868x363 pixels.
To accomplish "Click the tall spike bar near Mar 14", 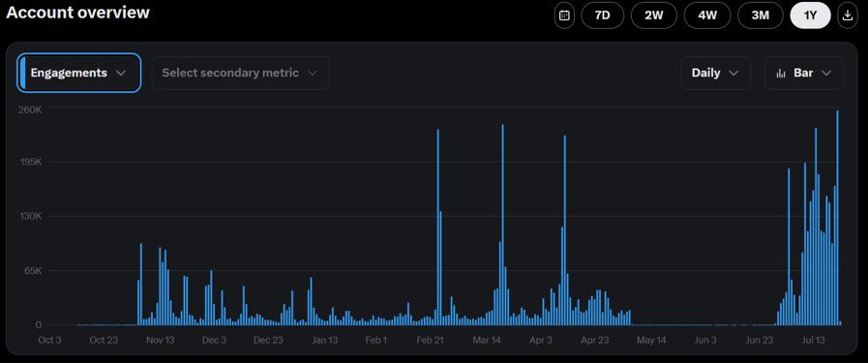I will (502, 225).
